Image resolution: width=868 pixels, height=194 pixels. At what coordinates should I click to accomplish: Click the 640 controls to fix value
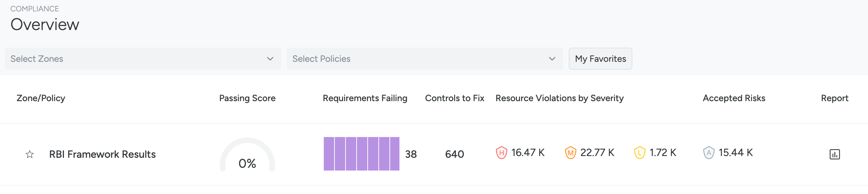pos(455,154)
